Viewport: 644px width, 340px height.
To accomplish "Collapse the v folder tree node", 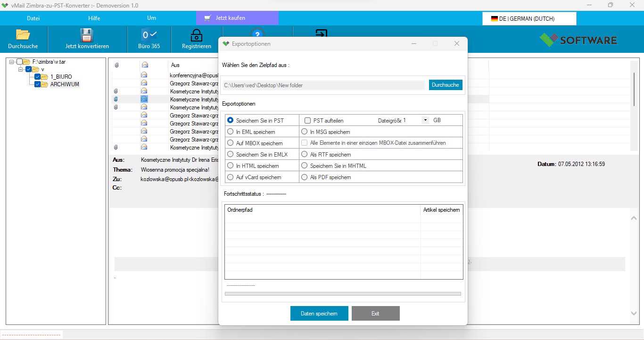I will click(x=21, y=69).
